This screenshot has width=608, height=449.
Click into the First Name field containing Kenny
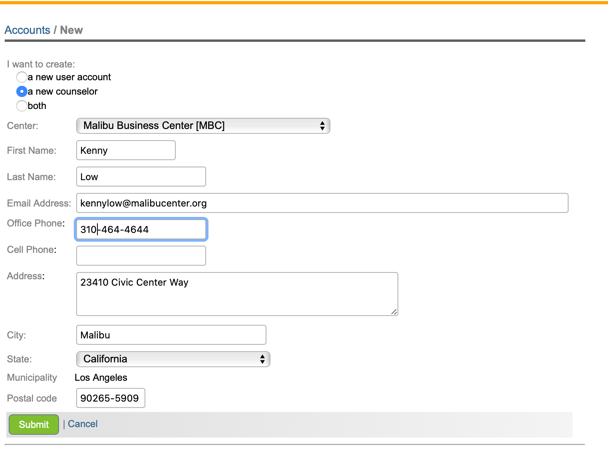126,151
